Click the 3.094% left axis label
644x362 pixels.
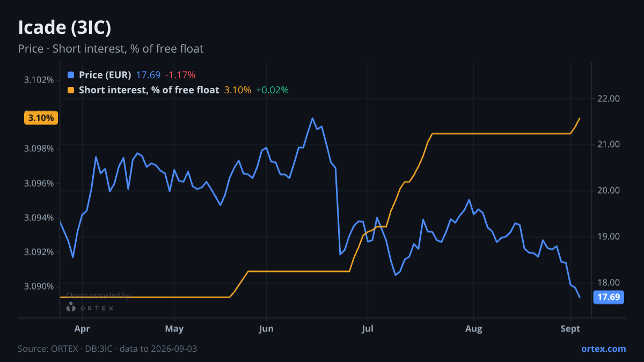(40, 218)
